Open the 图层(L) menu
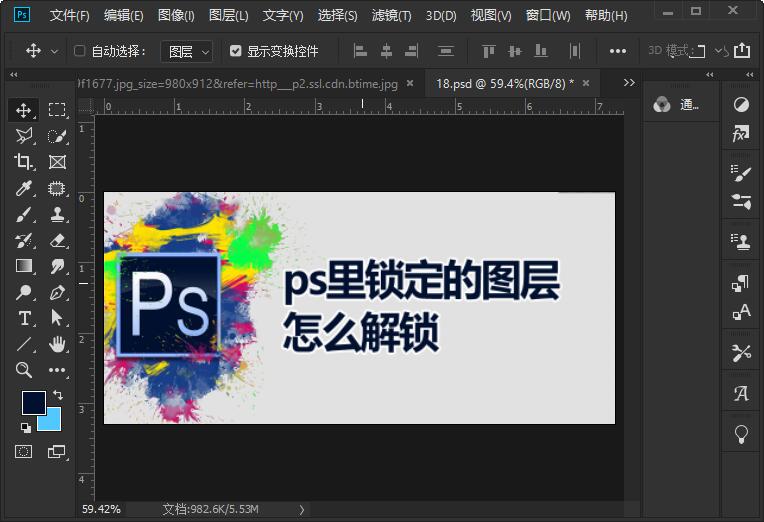The height and width of the screenshot is (522, 764). [229, 16]
